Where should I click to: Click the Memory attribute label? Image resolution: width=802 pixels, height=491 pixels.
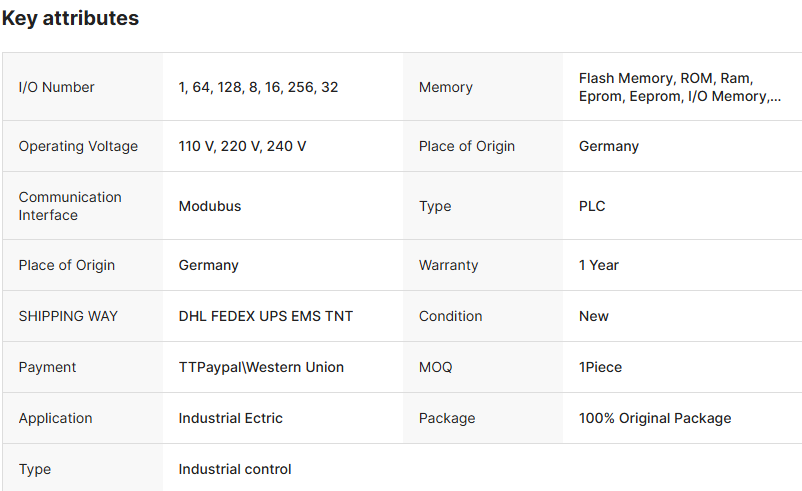445,87
